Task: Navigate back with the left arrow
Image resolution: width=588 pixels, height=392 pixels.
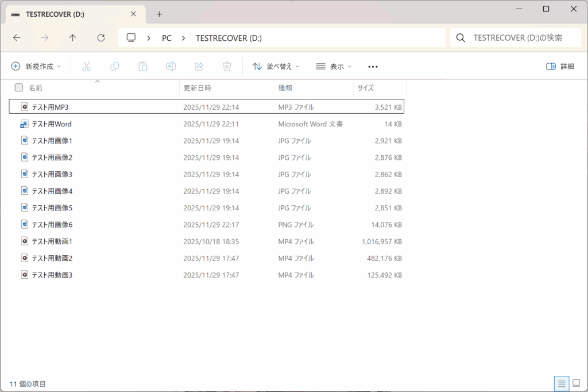Action: [17, 38]
